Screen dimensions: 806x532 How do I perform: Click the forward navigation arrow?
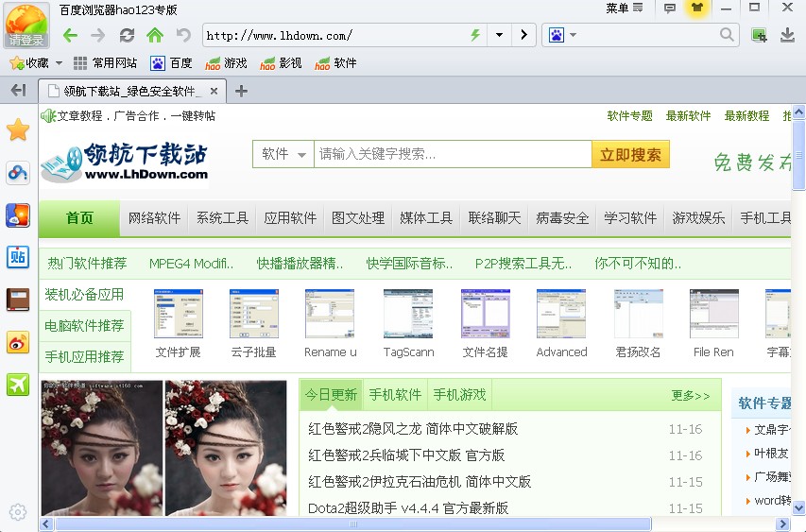point(97,36)
